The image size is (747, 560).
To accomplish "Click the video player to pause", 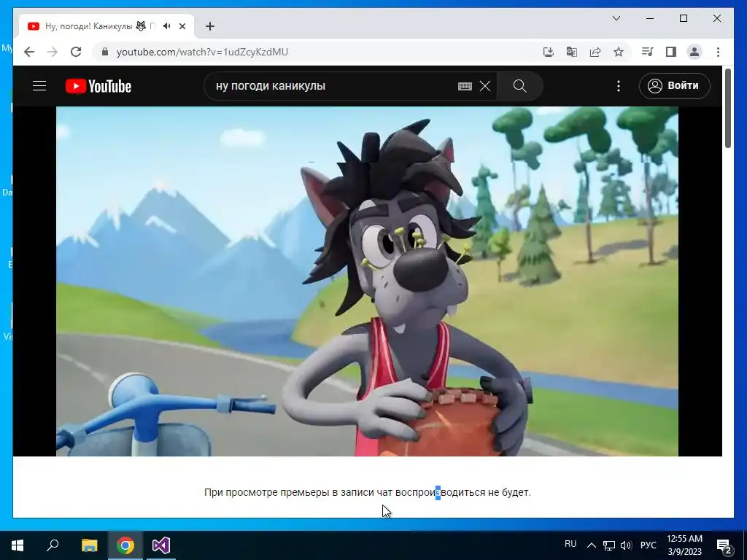I will [x=367, y=281].
